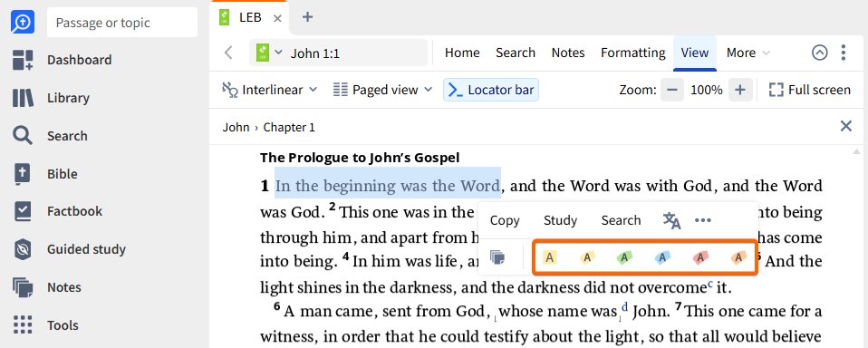Apply the solid yellow box highlight
Screen dimensions: 868x348
click(550, 257)
